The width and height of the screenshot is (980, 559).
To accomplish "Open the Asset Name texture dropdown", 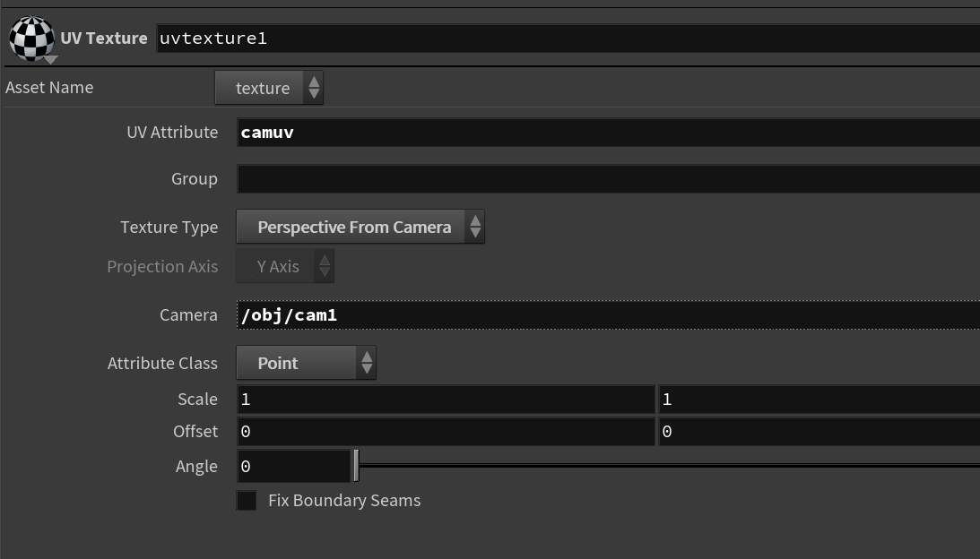I will click(x=269, y=88).
